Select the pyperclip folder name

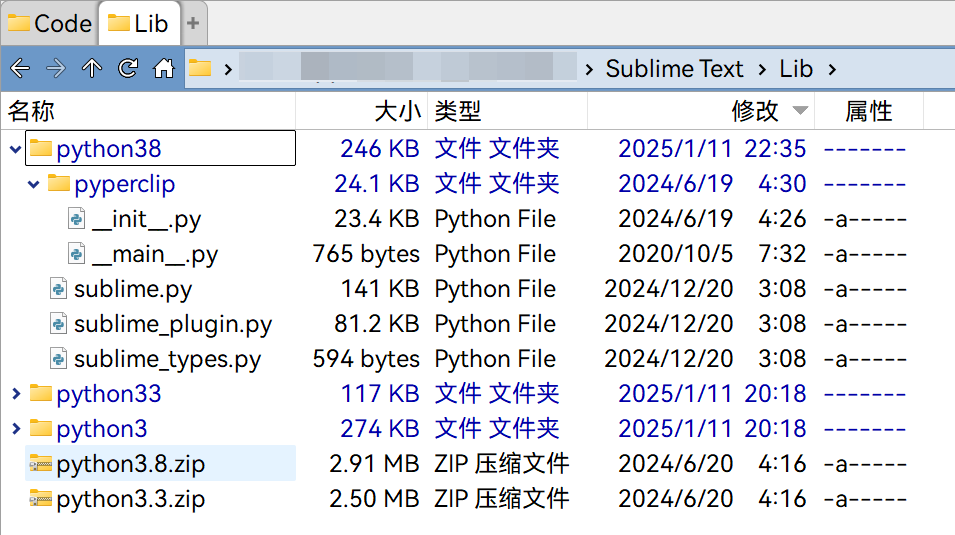125,184
